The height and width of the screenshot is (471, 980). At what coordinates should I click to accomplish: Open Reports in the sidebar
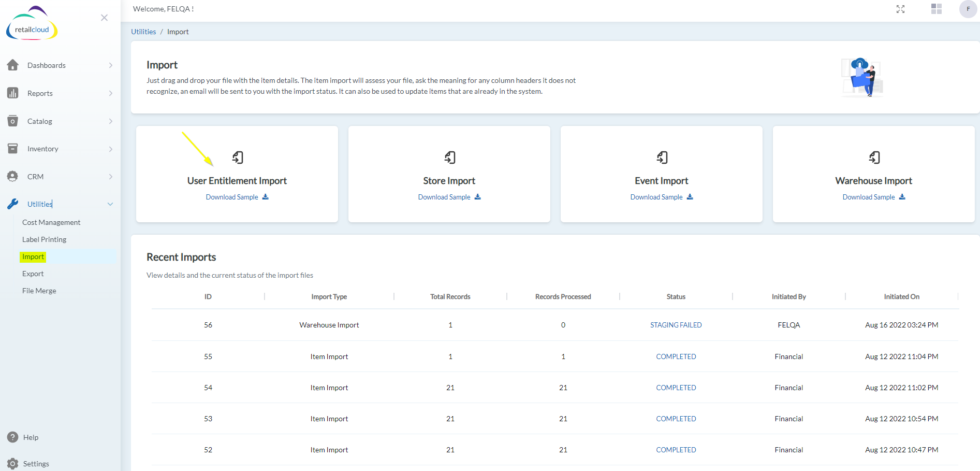coord(40,93)
